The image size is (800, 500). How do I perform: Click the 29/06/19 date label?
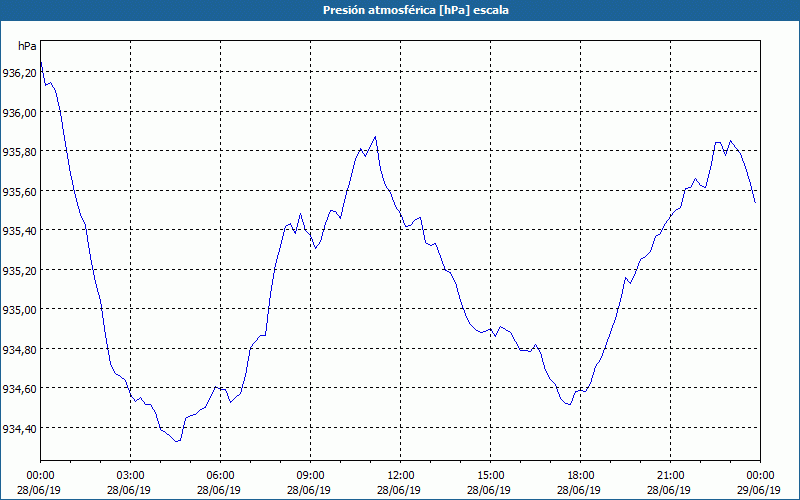coord(759,490)
